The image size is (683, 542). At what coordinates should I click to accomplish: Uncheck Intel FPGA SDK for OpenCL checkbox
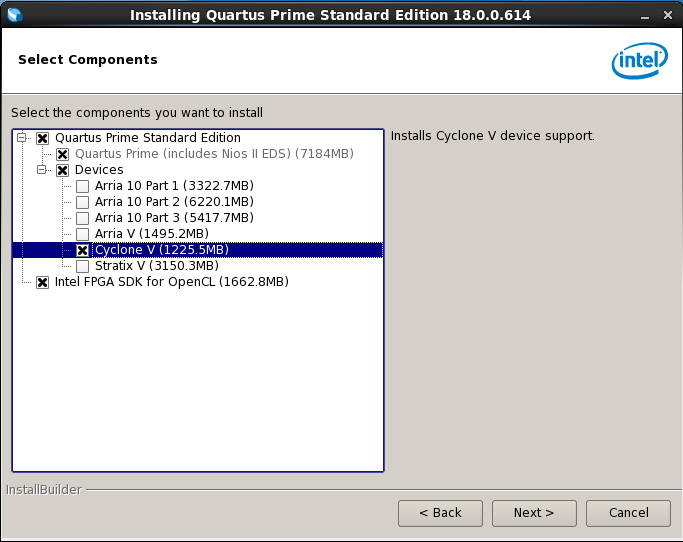(x=42, y=282)
